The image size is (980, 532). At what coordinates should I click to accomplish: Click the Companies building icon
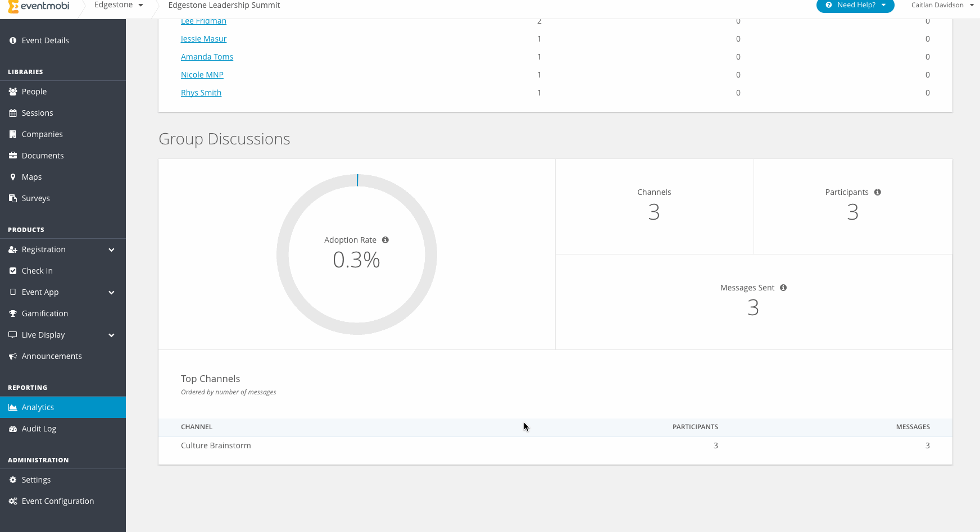click(13, 134)
